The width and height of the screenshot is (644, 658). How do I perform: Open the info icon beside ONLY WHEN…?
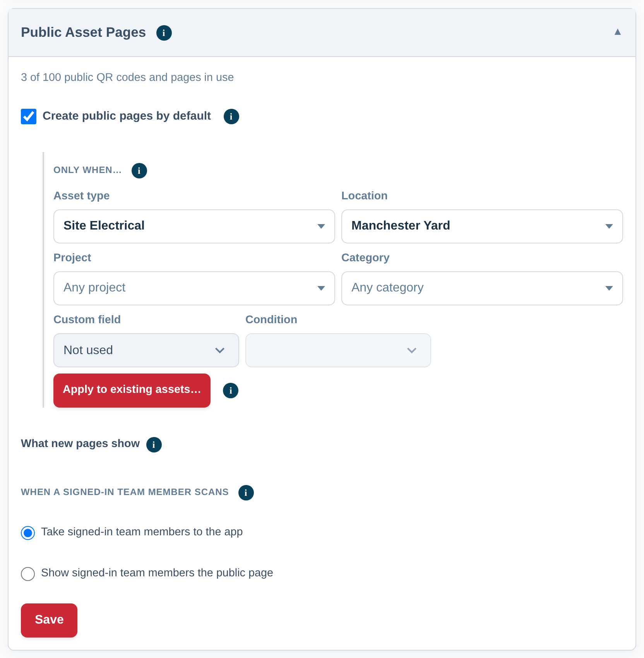139,171
